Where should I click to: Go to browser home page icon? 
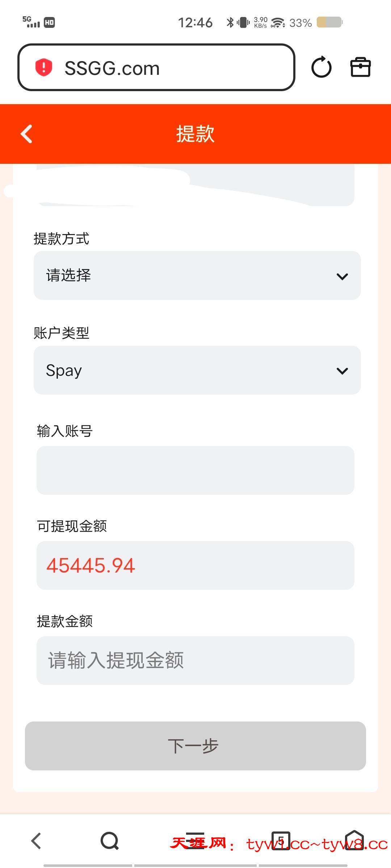coord(354,841)
